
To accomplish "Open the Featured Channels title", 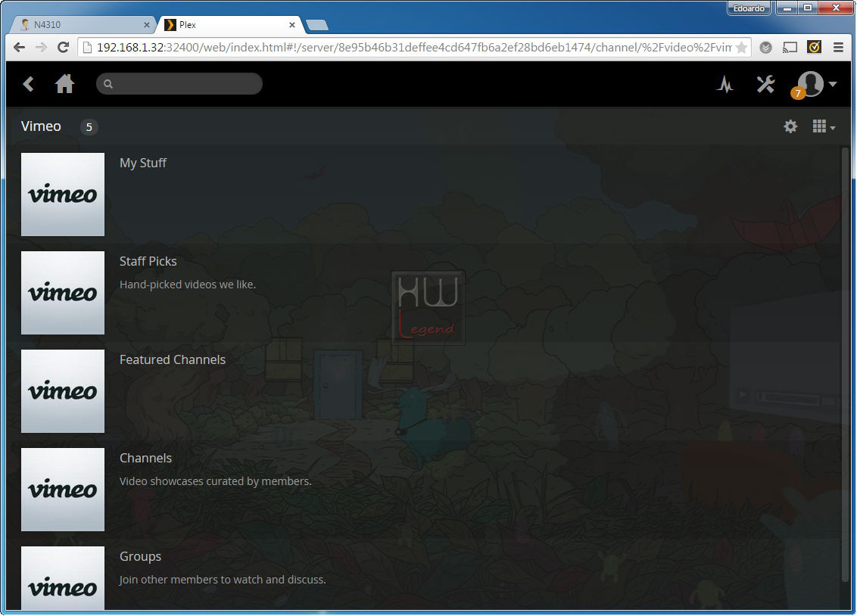I will (173, 359).
